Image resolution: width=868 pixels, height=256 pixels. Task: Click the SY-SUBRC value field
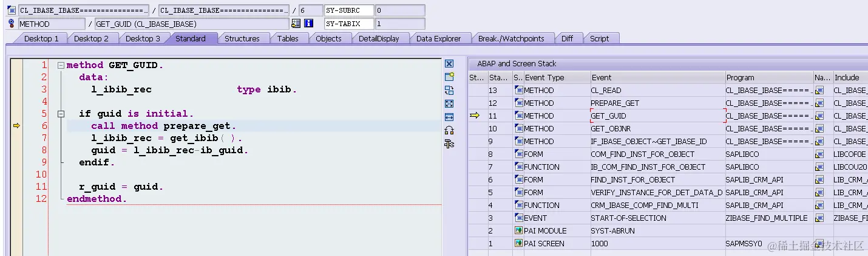click(400, 10)
